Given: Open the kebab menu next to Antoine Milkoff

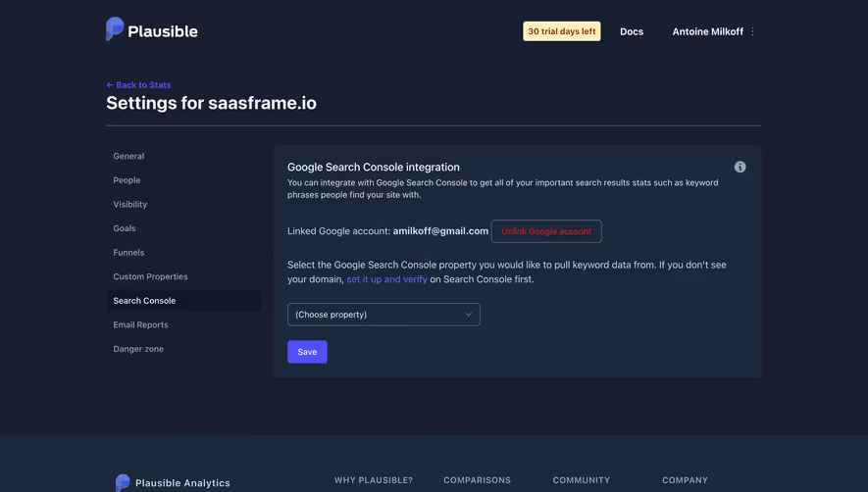Looking at the screenshot, I should point(752,32).
